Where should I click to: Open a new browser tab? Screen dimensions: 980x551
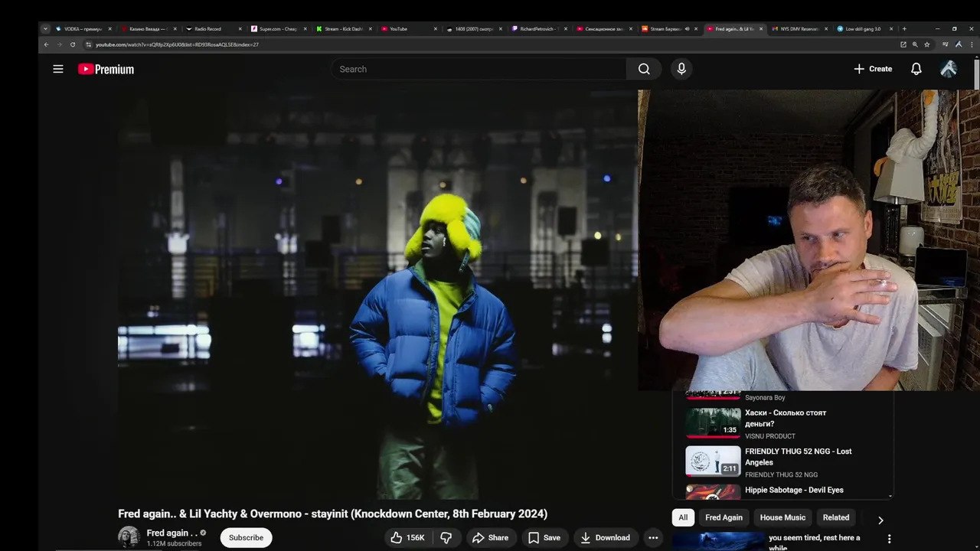904,28
